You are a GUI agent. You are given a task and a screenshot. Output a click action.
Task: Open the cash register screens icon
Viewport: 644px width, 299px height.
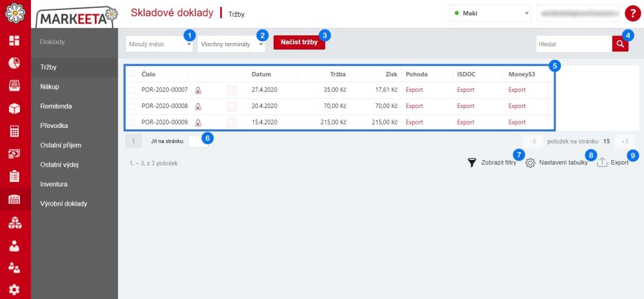point(14,154)
